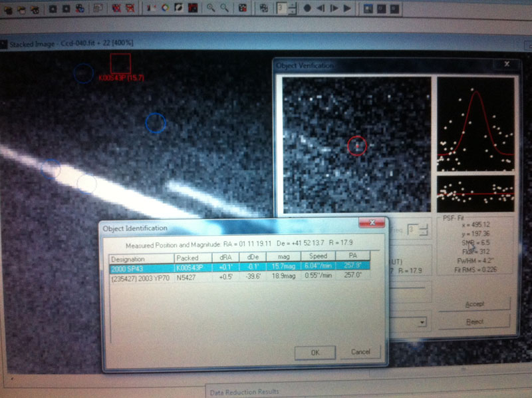Click the step forward blink icon
The height and width of the screenshot is (398, 532).
click(334, 9)
